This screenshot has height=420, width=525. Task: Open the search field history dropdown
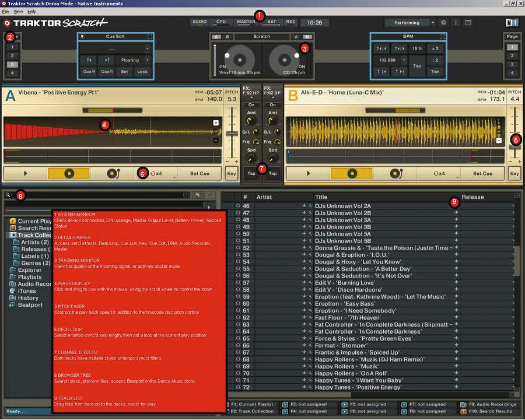pyautogui.click(x=186, y=195)
